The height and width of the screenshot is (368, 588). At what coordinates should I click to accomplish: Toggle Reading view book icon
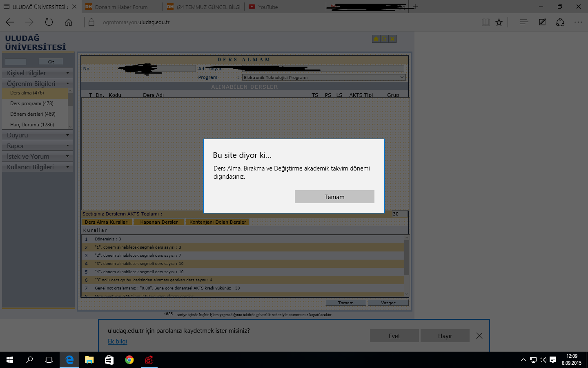(486, 22)
